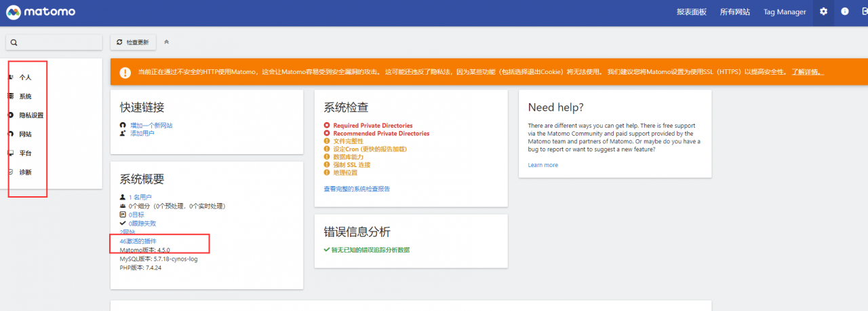Open the 所有网站 top menu
868x311 pixels.
[x=735, y=12]
